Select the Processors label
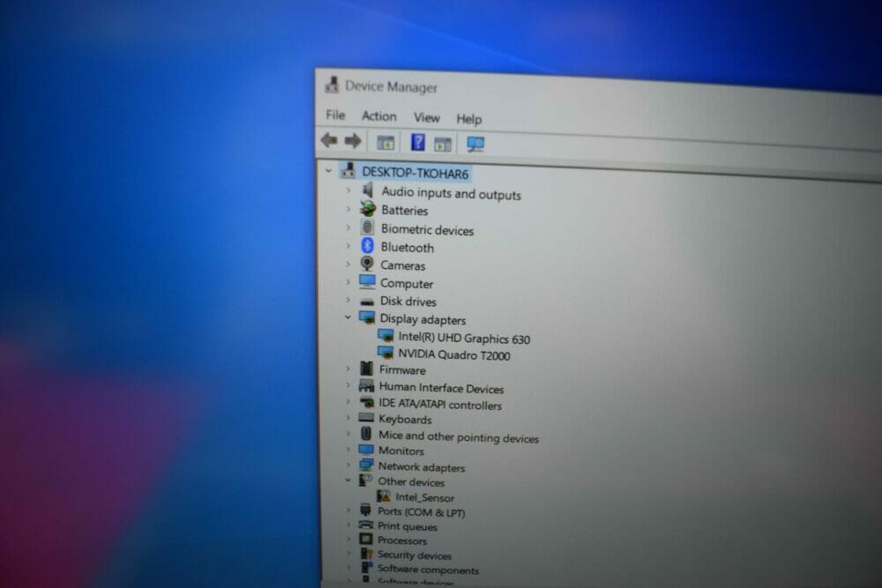 (401, 540)
